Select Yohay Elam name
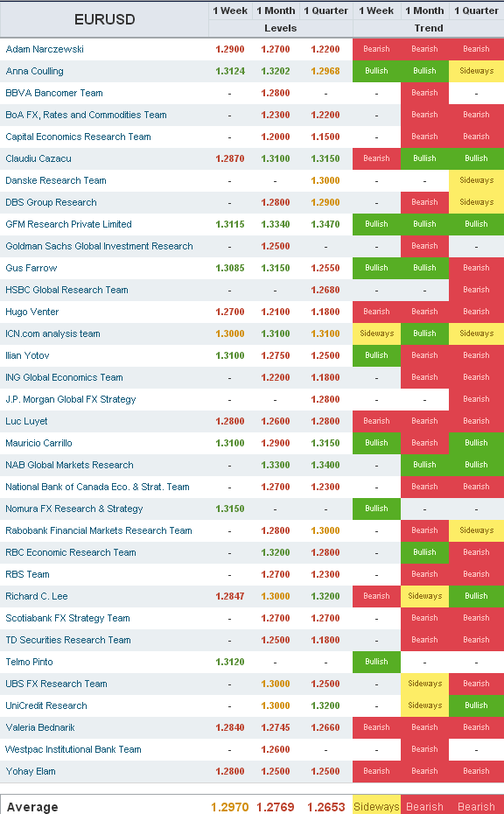The image size is (504, 814). (x=31, y=771)
